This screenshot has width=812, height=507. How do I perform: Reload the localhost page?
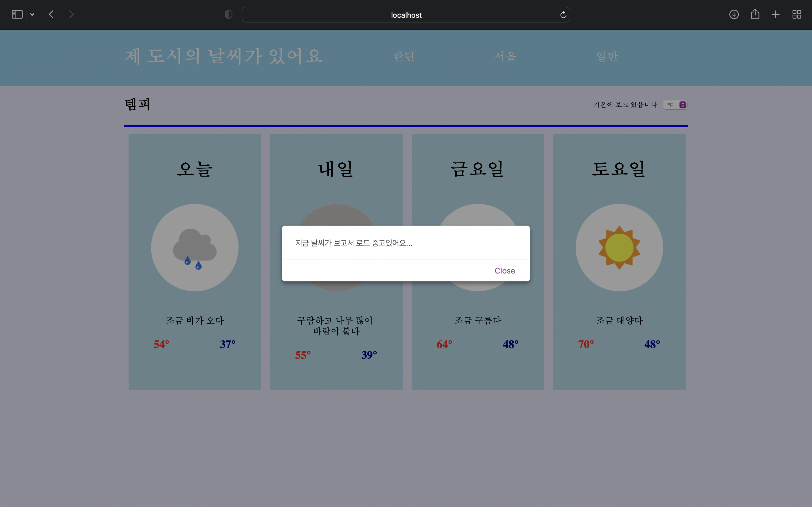coord(563,15)
